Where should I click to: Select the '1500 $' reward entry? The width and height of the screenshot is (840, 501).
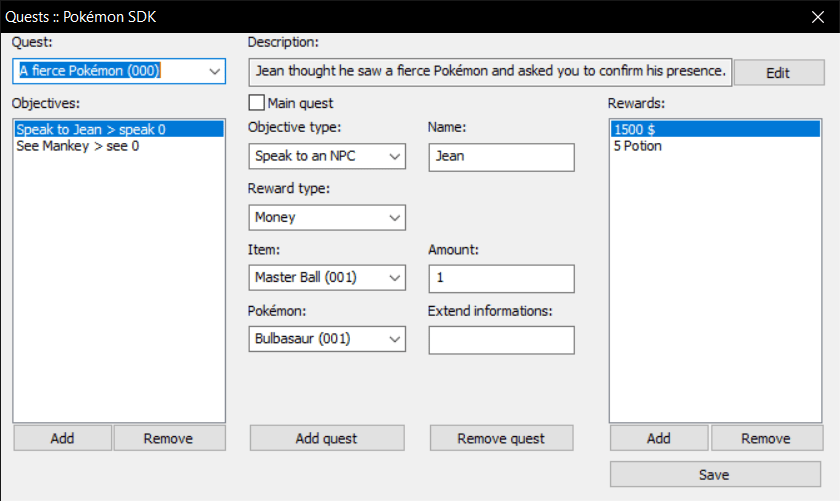[x=715, y=129]
